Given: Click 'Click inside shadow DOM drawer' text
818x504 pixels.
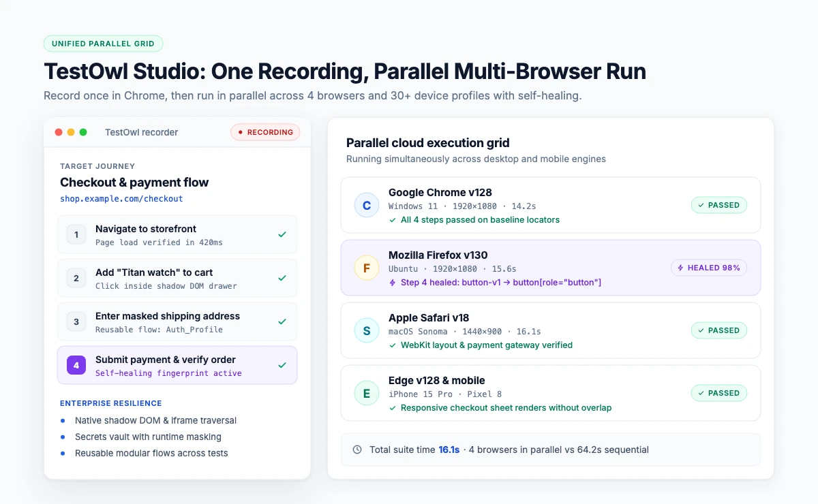Looking at the screenshot, I should click(166, 286).
